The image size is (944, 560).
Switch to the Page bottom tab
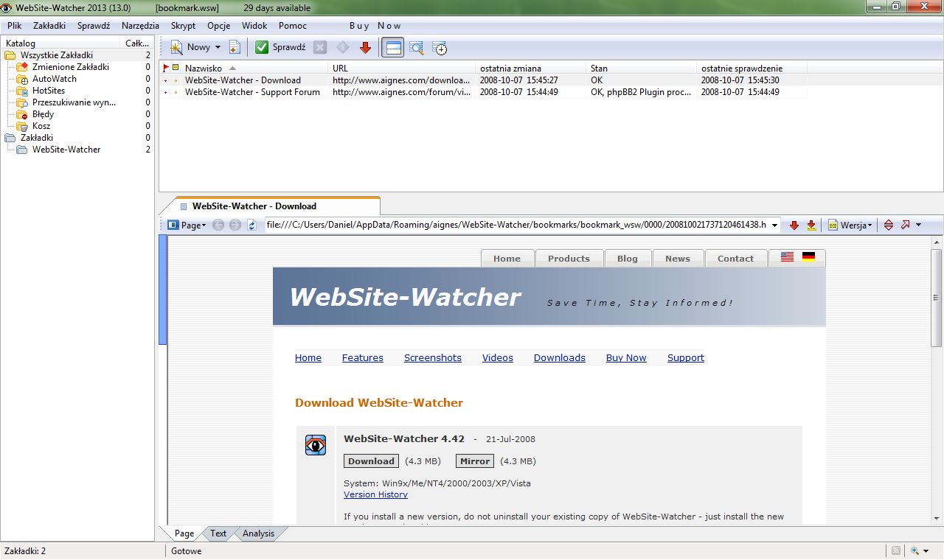pyautogui.click(x=184, y=533)
